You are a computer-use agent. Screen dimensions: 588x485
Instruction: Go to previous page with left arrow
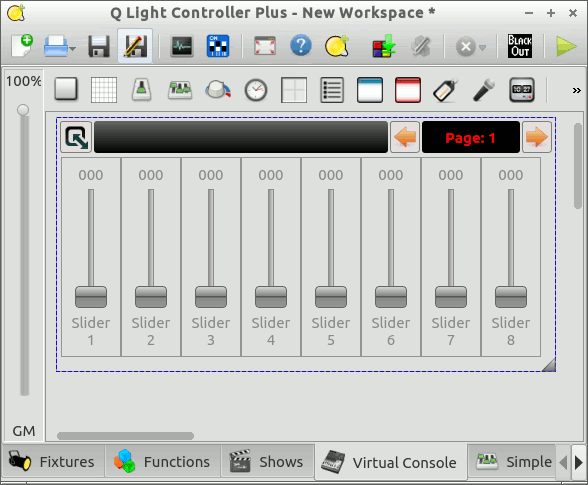pos(405,137)
